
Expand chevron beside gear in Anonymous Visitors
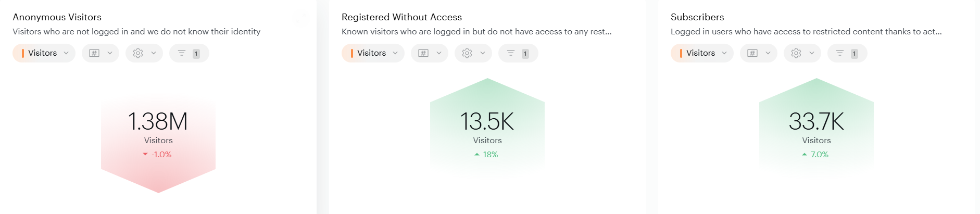pyautogui.click(x=154, y=53)
